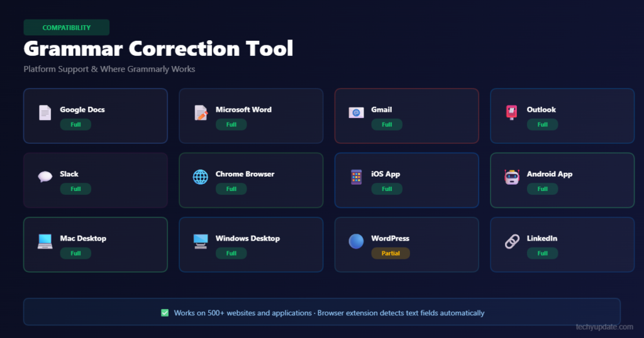Click the Full badge under Microsoft Word

pos(231,124)
